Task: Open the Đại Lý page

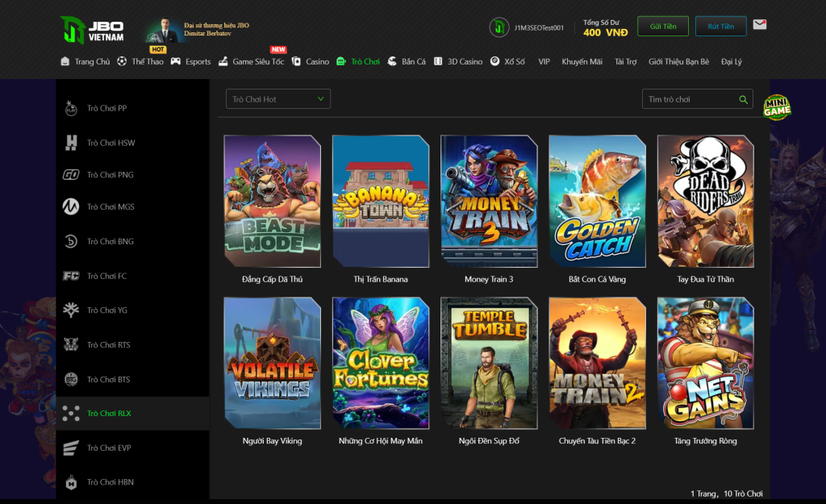Action: click(732, 61)
